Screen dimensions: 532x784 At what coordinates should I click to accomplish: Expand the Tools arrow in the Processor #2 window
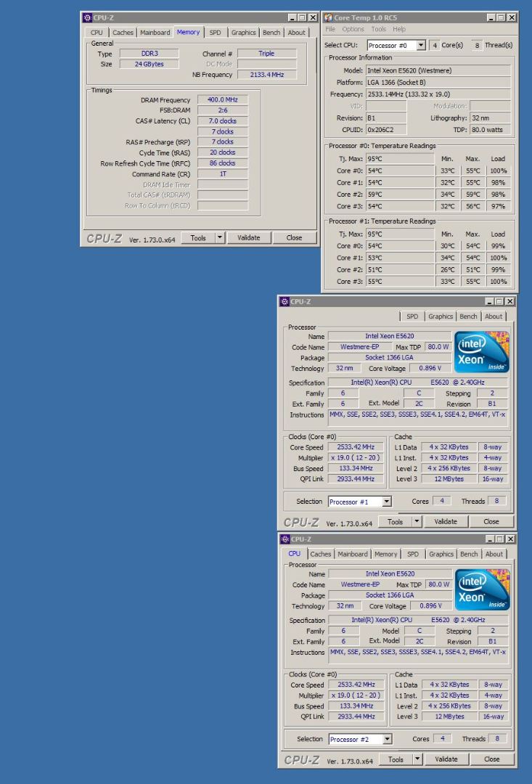pos(417,759)
